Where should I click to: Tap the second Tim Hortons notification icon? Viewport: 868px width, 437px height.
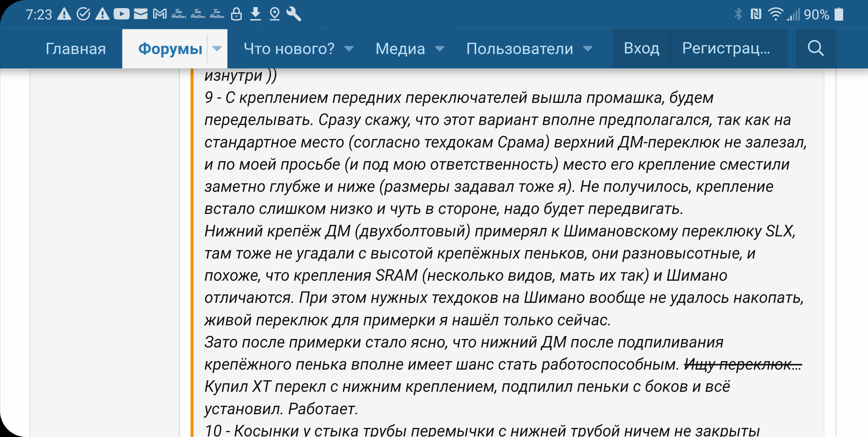[x=198, y=14]
